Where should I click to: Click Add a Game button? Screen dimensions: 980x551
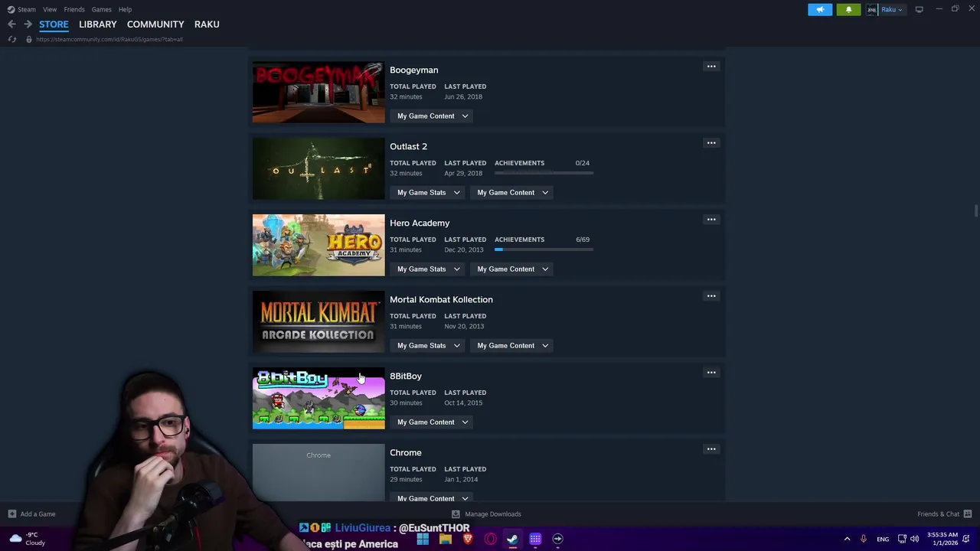pos(31,514)
